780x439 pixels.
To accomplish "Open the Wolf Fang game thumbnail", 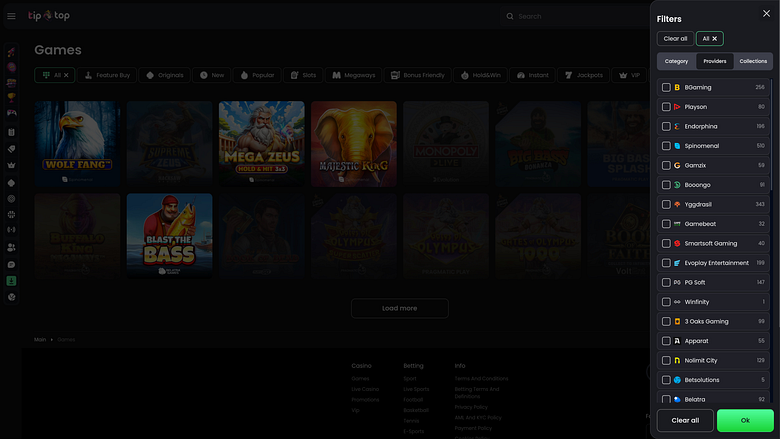I will 77,144.
